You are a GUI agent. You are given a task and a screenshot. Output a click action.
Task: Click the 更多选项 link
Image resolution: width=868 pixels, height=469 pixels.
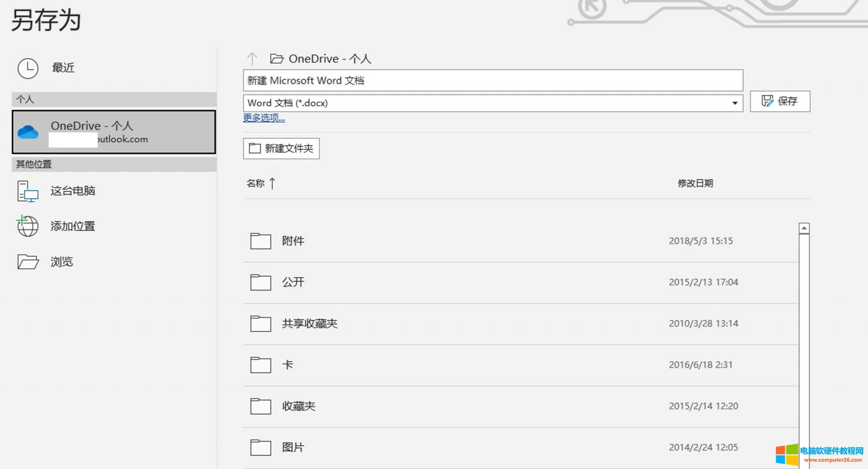coord(264,118)
